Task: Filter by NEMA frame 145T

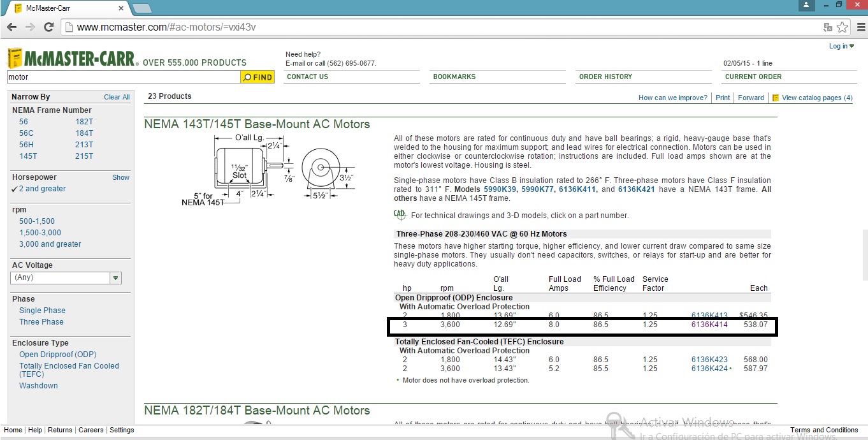Action: click(28, 156)
